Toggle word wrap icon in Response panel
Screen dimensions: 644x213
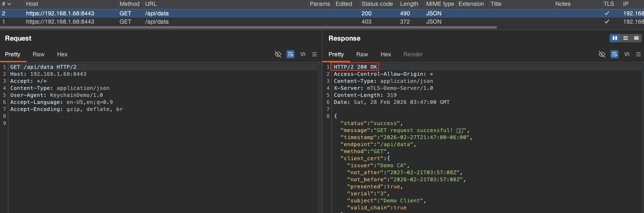click(614, 54)
